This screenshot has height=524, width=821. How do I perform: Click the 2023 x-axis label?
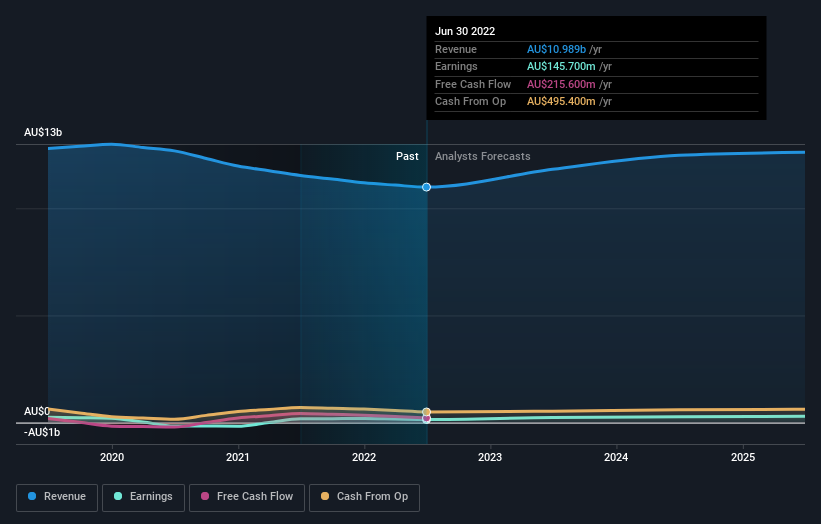(x=490, y=457)
